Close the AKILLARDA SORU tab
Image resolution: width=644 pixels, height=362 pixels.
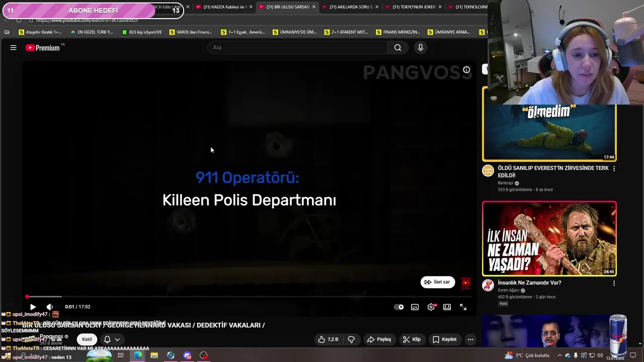tap(377, 7)
